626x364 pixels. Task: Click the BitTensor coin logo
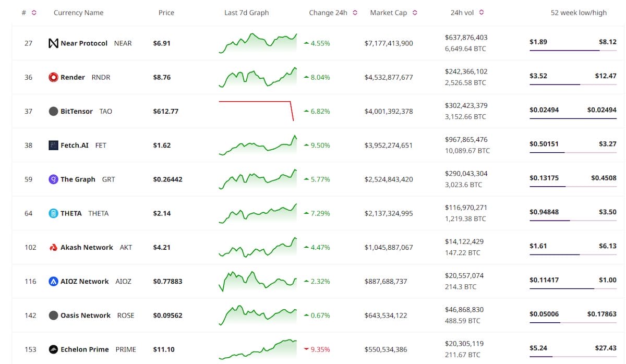pyautogui.click(x=53, y=111)
